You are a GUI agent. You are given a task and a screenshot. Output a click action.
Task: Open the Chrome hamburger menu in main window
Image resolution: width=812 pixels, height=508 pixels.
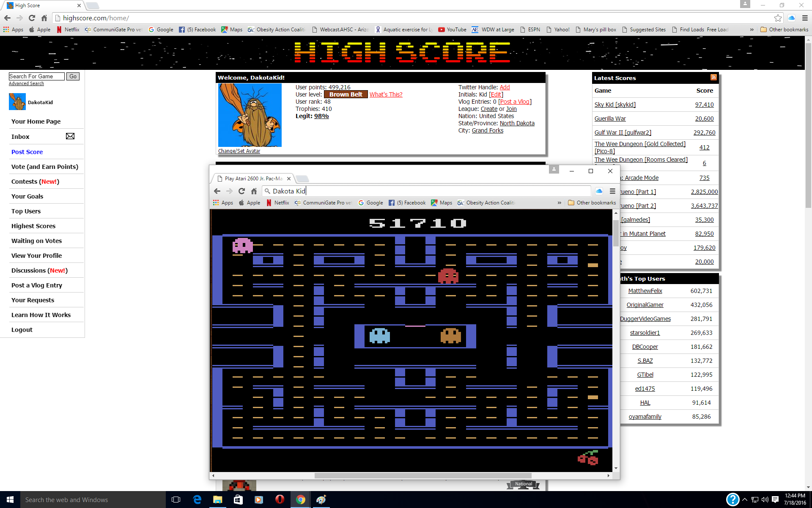[x=805, y=18]
